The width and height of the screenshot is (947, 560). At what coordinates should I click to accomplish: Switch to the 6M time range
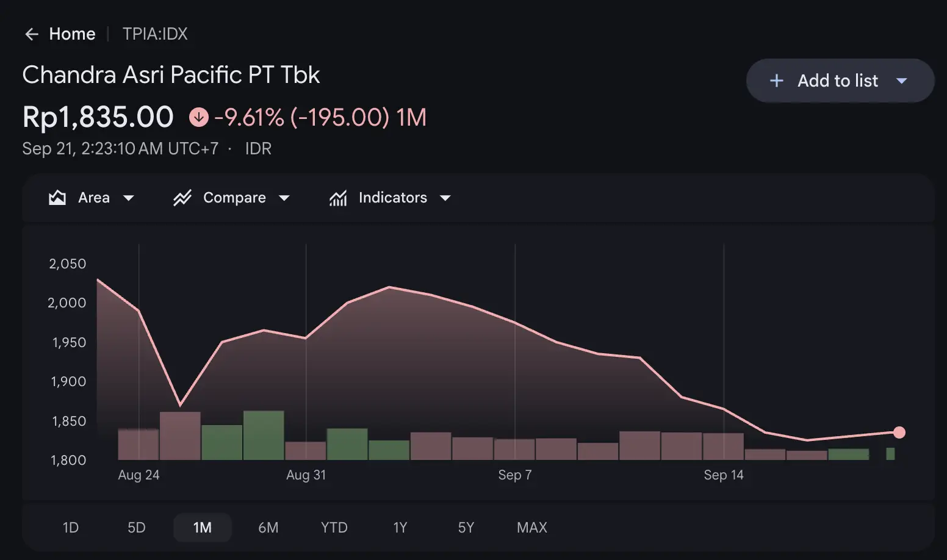[268, 528]
